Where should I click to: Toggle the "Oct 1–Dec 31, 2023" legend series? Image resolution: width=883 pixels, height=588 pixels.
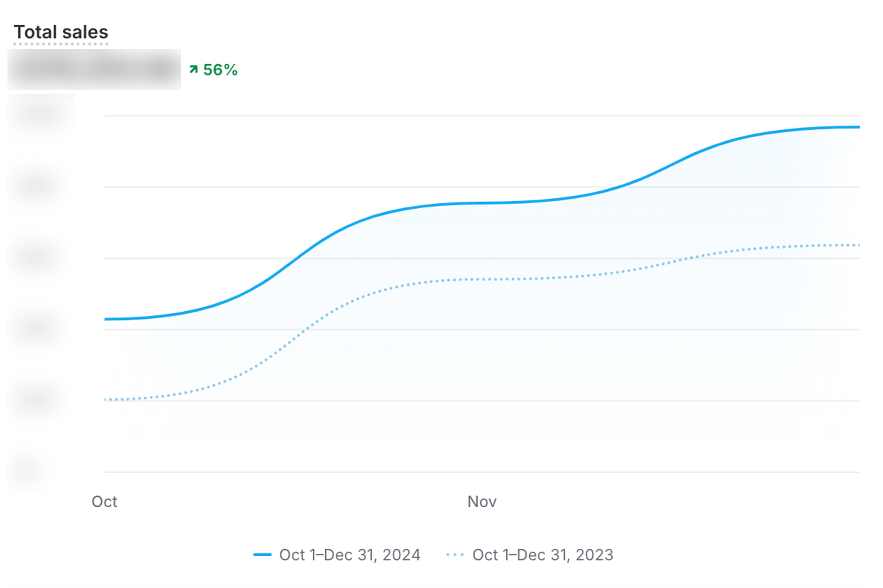543,554
